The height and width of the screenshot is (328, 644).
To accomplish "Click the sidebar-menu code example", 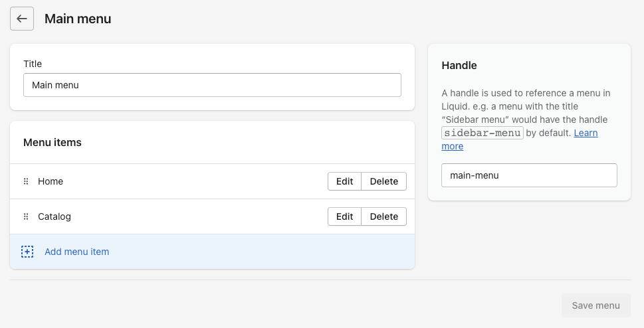I will click(483, 133).
